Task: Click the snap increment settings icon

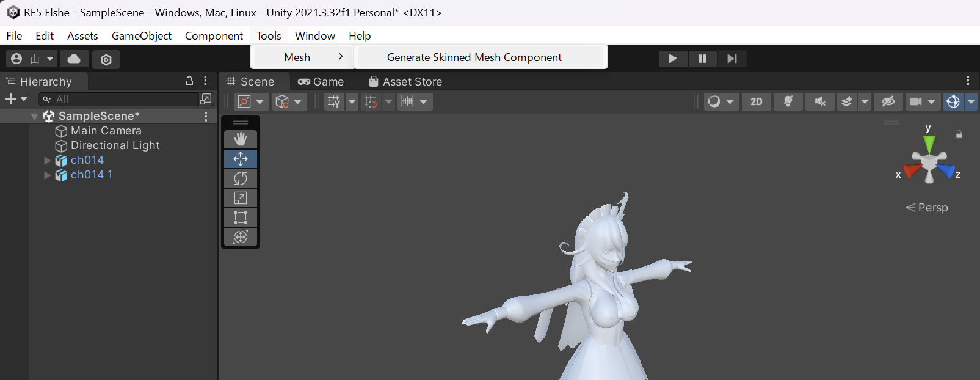Action: (371, 101)
